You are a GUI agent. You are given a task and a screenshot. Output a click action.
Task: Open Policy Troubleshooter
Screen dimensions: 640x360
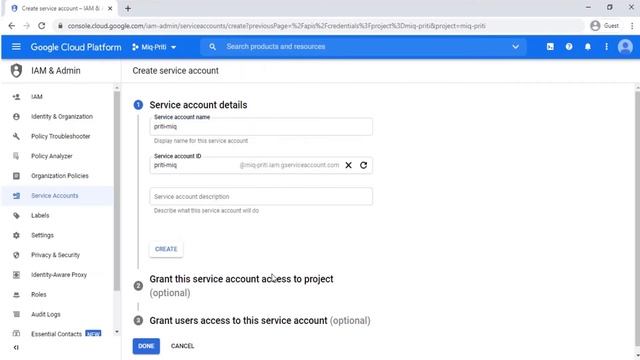(x=60, y=136)
